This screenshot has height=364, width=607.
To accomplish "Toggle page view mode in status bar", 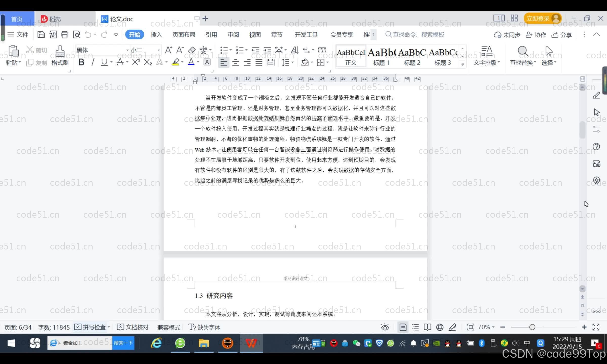I will (x=403, y=327).
